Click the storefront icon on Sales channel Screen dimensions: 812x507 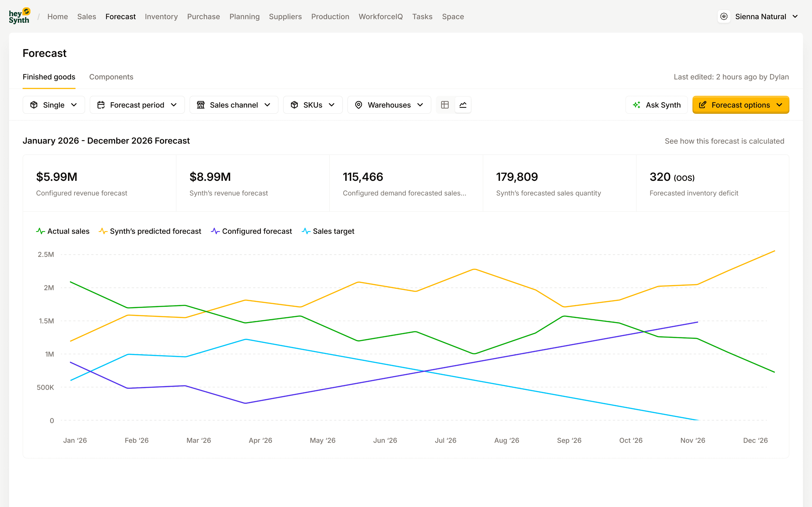(x=201, y=105)
